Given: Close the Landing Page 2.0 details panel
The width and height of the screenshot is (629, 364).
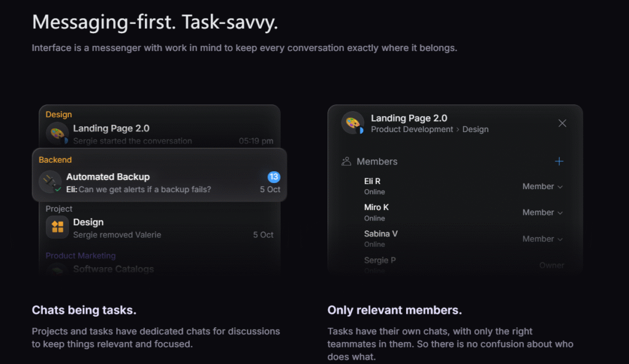Looking at the screenshot, I should [562, 123].
